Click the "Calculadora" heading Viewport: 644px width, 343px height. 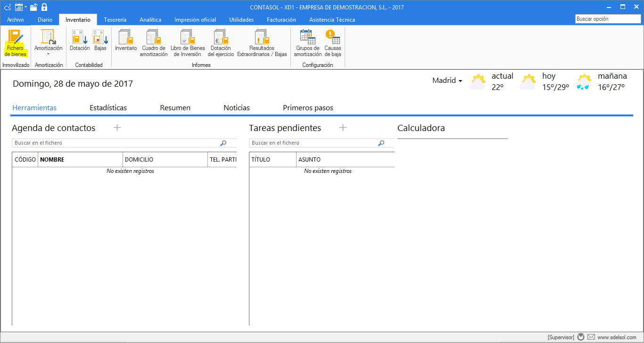pos(421,128)
